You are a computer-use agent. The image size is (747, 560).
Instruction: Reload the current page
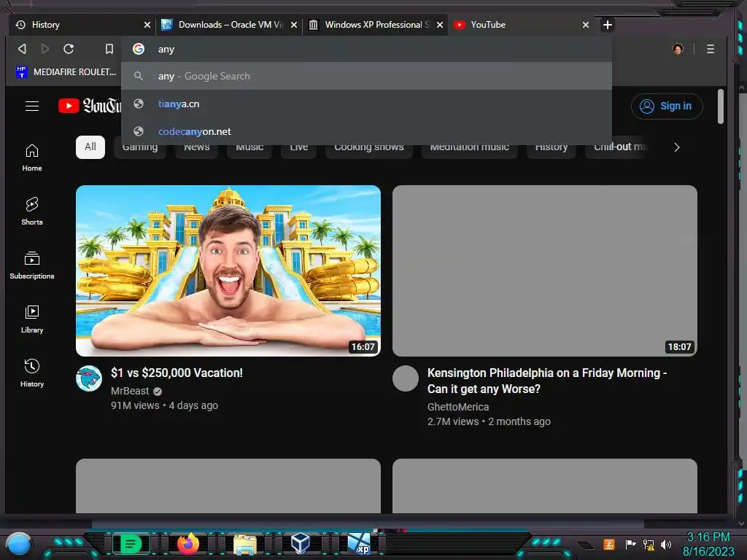pos(69,49)
